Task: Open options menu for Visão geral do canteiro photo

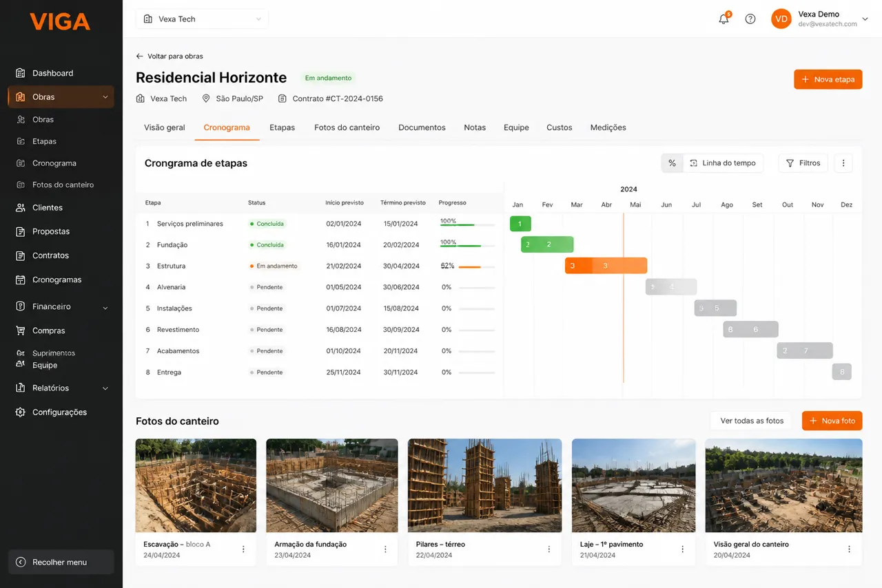Action: 850,549
